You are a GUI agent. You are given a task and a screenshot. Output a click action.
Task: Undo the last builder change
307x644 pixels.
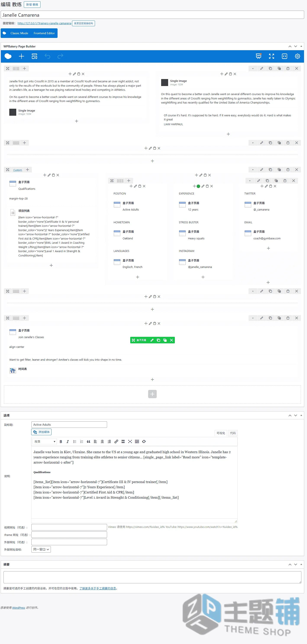click(x=47, y=56)
